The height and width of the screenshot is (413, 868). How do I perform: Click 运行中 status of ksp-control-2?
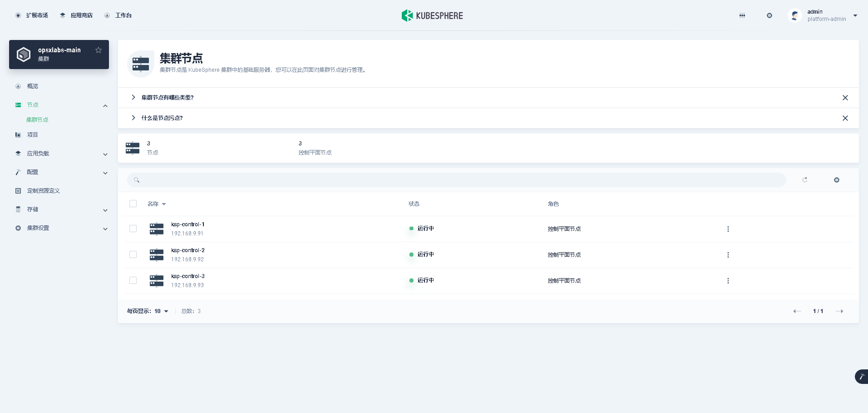[422, 254]
